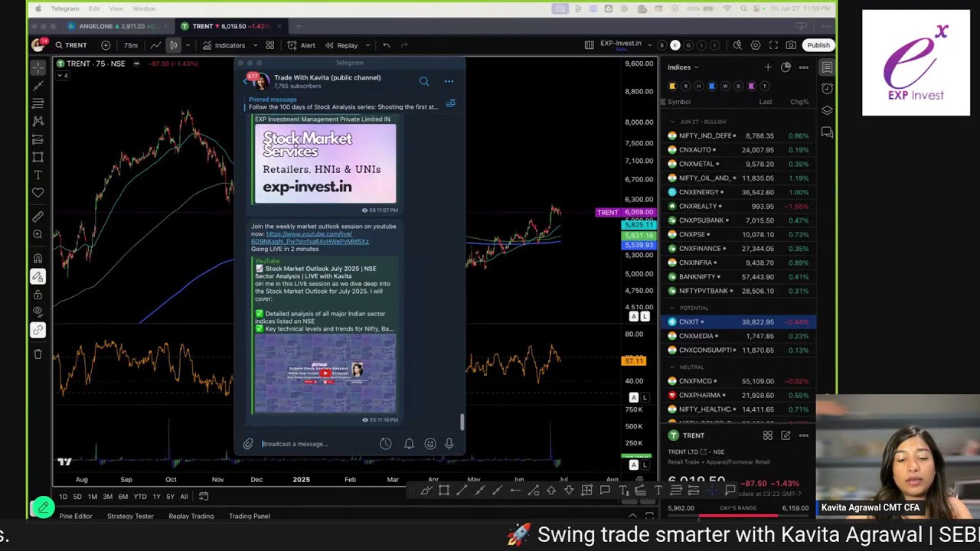
Task: Open the Strategy Tester tab
Action: (x=130, y=516)
